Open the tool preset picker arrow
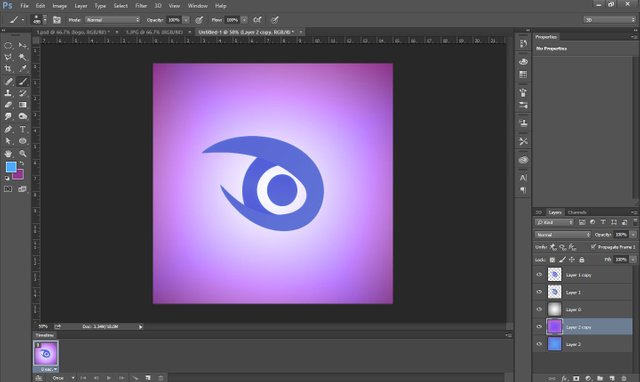The image size is (640, 382). tap(23, 20)
